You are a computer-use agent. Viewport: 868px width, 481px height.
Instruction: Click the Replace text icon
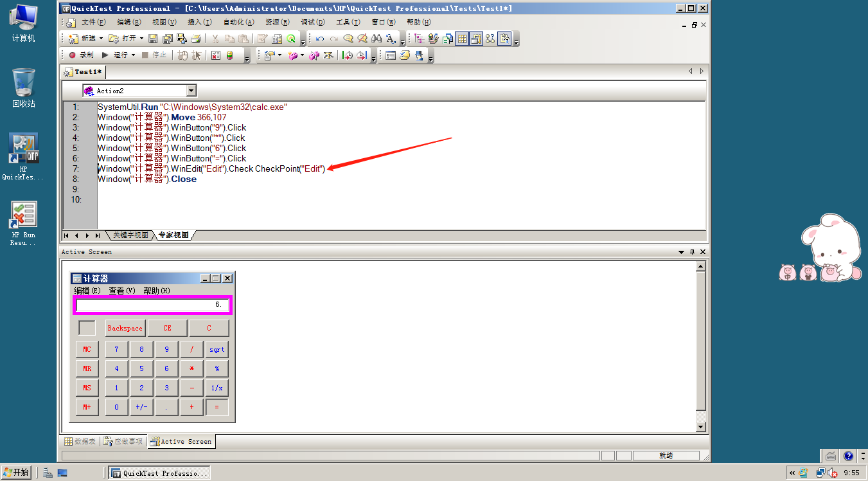[391, 39]
